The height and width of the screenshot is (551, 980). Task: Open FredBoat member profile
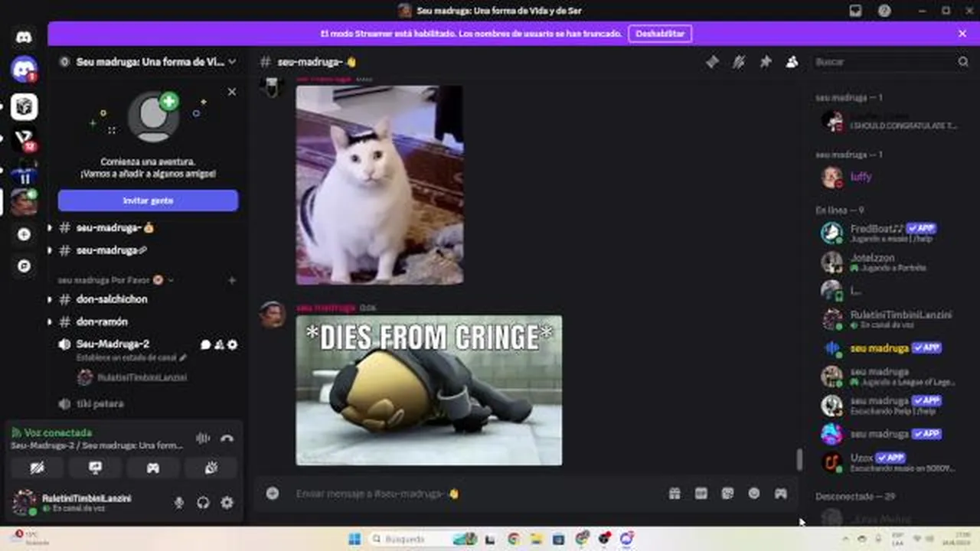tap(890, 233)
